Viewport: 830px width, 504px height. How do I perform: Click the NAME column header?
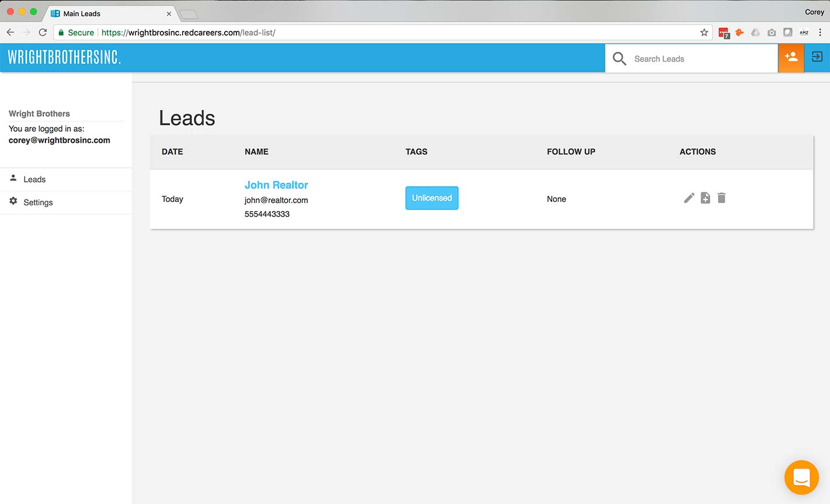tap(257, 152)
